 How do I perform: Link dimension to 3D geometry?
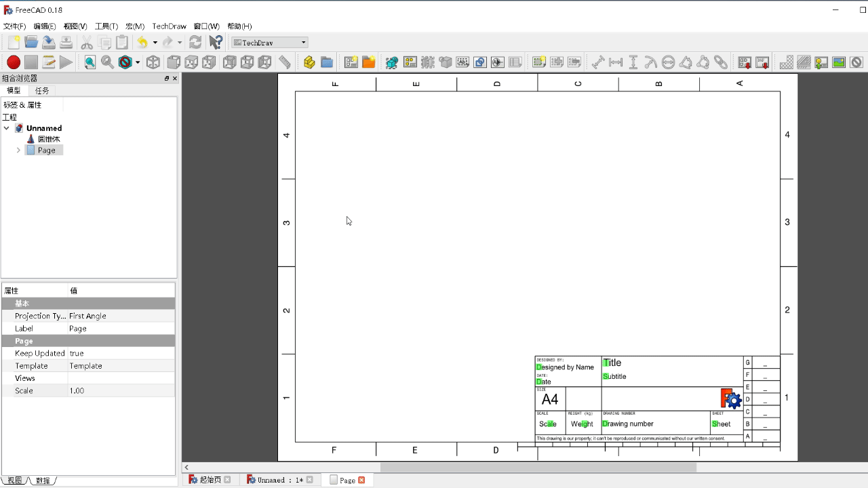pyautogui.click(x=721, y=62)
